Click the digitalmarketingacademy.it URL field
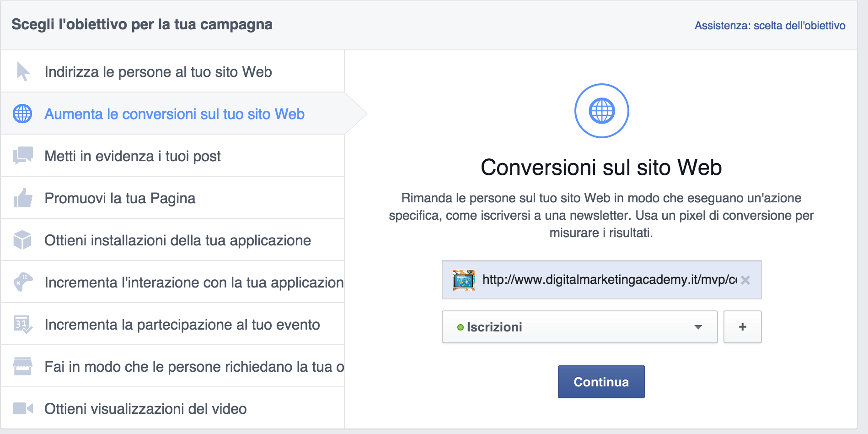Viewport: 868px width, 434px height. click(x=608, y=280)
